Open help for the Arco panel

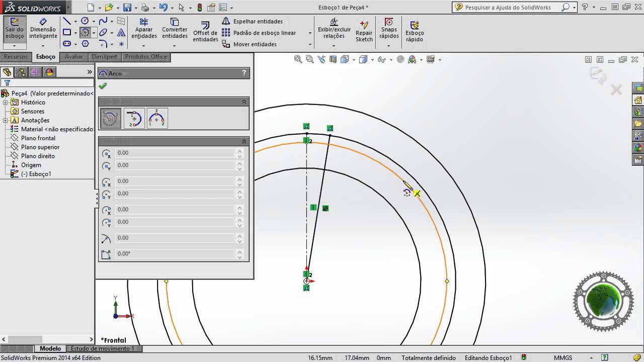[245, 73]
